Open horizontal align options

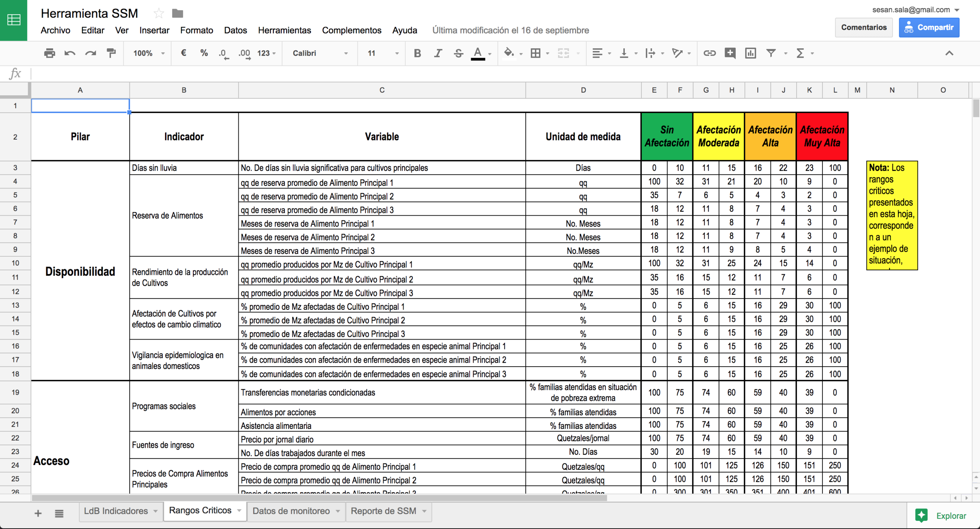597,53
